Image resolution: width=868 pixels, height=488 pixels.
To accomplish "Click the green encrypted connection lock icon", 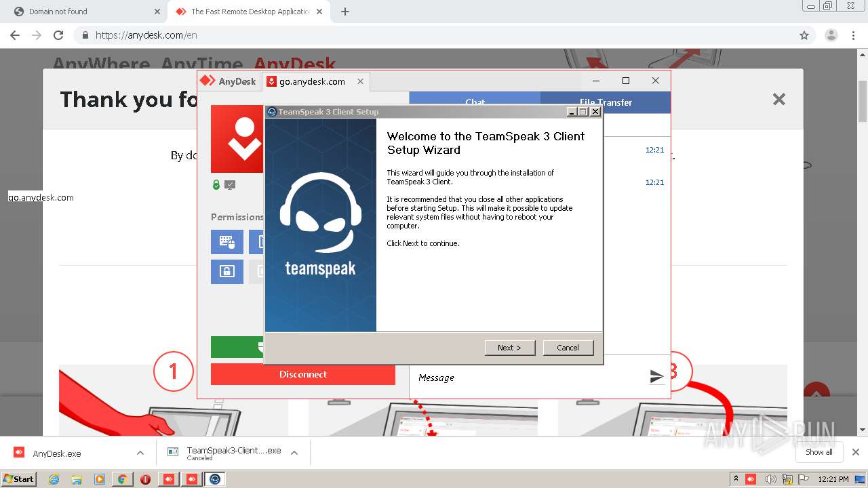I will (x=216, y=184).
